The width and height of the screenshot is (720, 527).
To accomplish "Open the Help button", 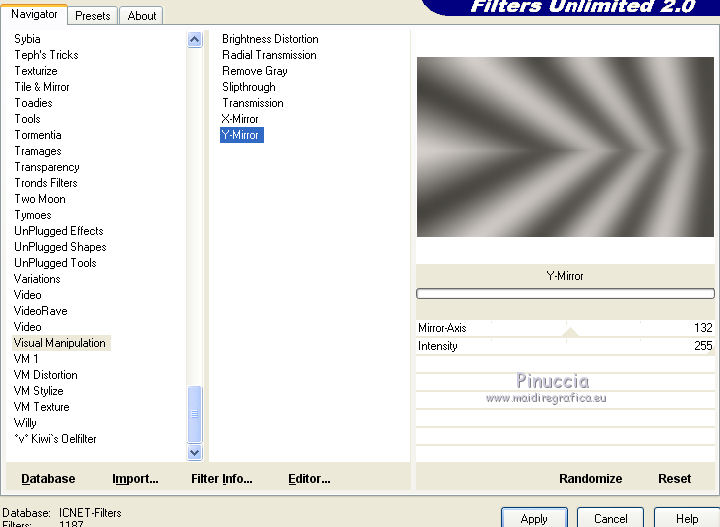I will [686, 518].
